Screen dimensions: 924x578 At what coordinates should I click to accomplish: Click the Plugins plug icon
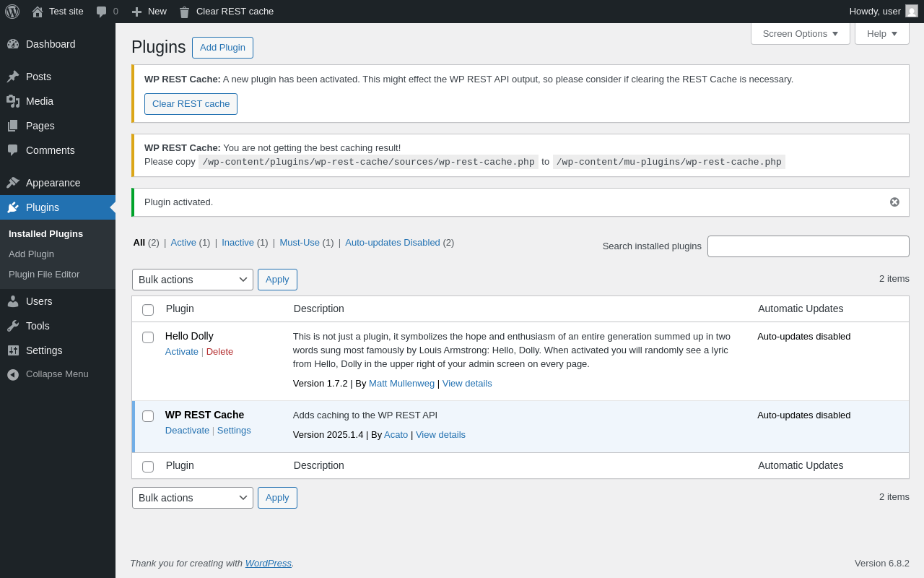(x=13, y=207)
